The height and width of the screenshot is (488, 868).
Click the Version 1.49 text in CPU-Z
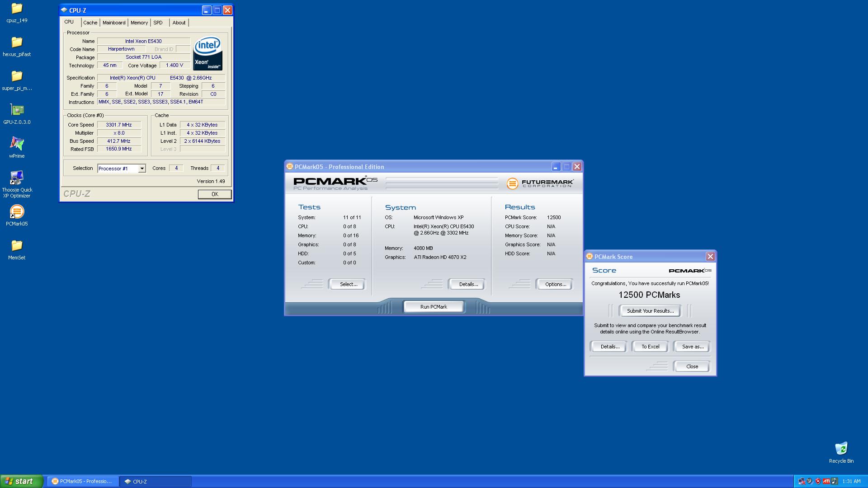[x=211, y=181]
